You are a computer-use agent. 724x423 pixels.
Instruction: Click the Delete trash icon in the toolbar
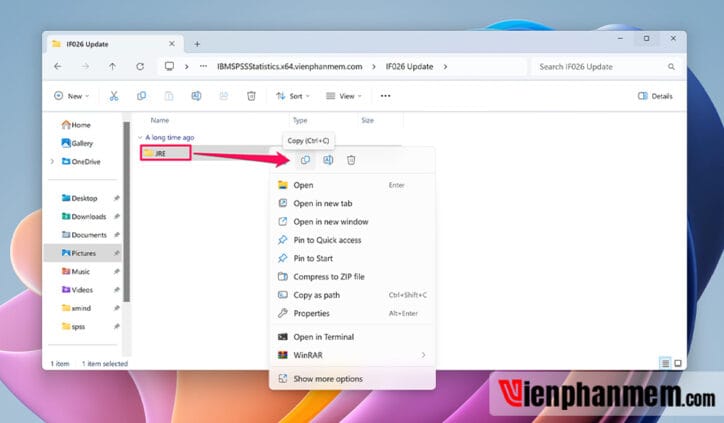[251, 96]
